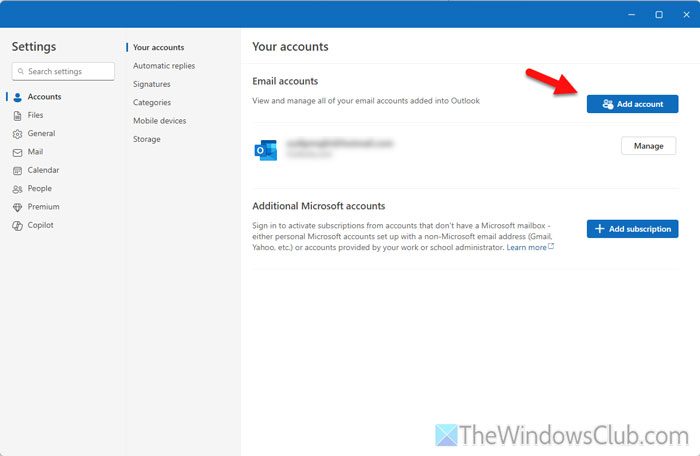
Task: Click the Add subscription button
Action: tap(632, 229)
